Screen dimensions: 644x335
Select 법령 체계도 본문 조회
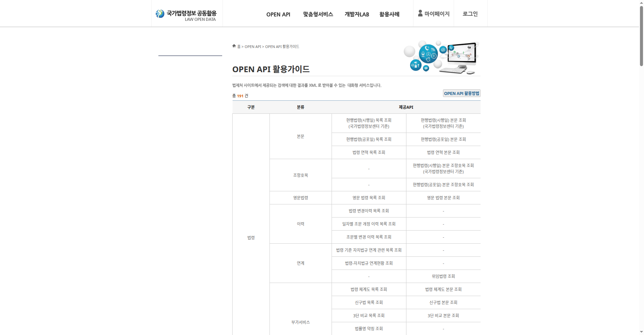[x=443, y=289]
